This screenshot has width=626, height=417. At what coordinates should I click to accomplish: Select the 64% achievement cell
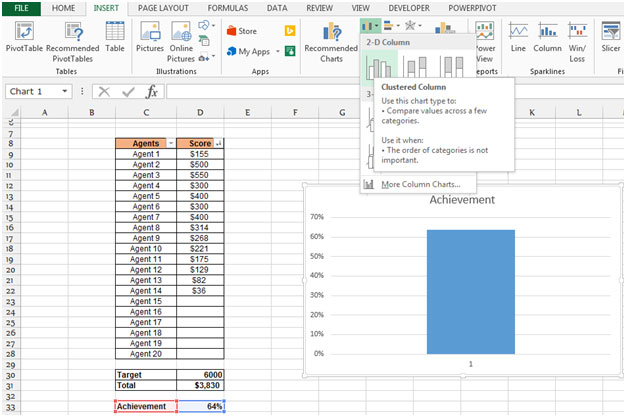pos(201,406)
